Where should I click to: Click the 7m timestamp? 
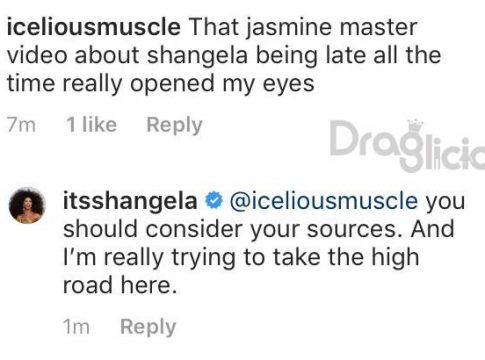point(21,125)
